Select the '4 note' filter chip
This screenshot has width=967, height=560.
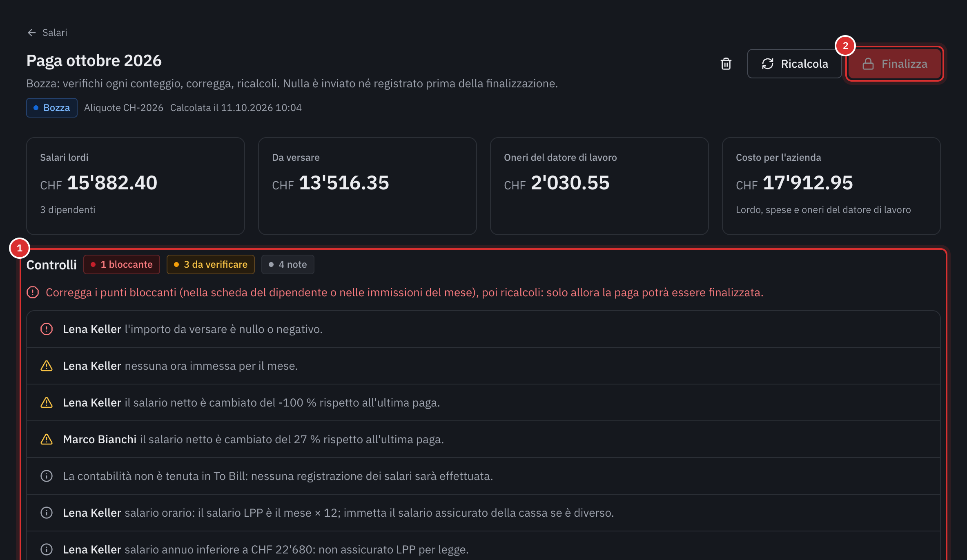pos(288,264)
